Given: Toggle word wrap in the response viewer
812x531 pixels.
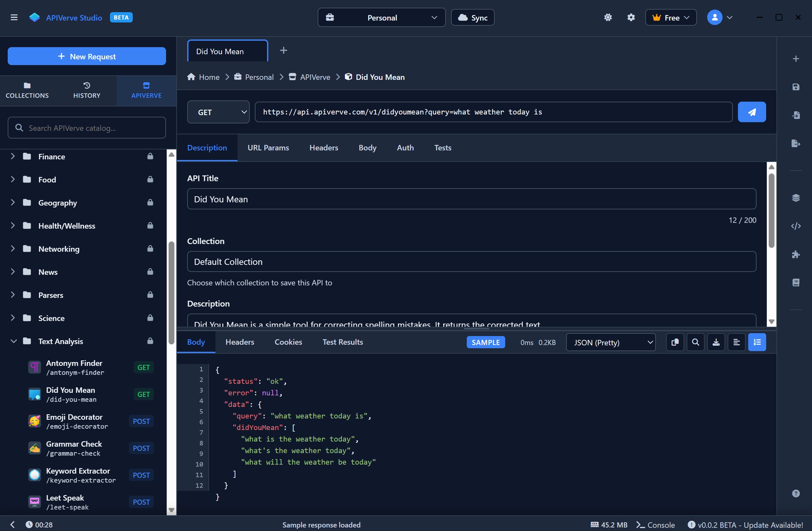Looking at the screenshot, I should pyautogui.click(x=736, y=342).
